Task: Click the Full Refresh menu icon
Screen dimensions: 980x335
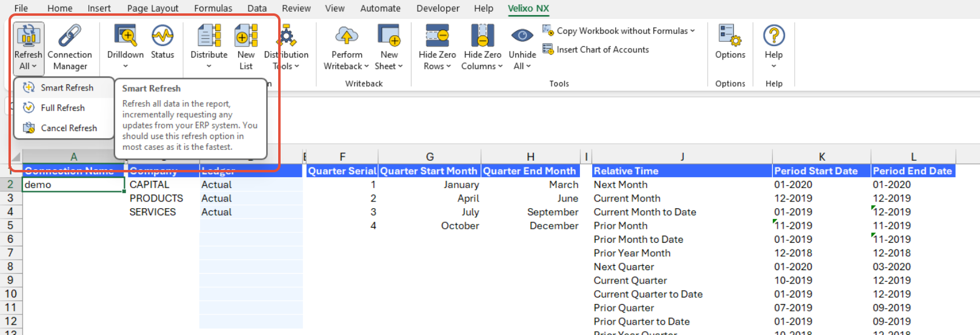Action: coord(28,107)
